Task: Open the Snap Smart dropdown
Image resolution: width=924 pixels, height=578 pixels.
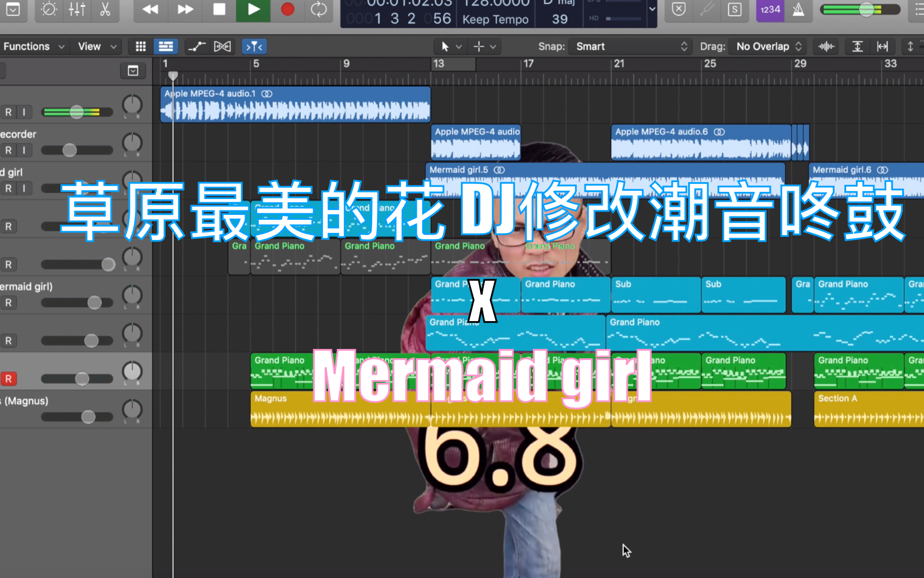Action: 630,46
